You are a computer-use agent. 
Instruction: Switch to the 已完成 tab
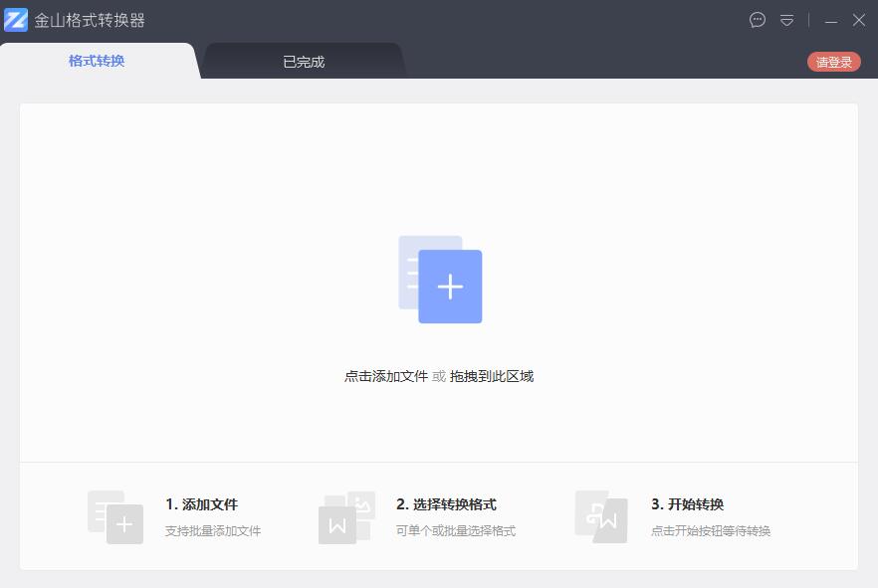[304, 60]
